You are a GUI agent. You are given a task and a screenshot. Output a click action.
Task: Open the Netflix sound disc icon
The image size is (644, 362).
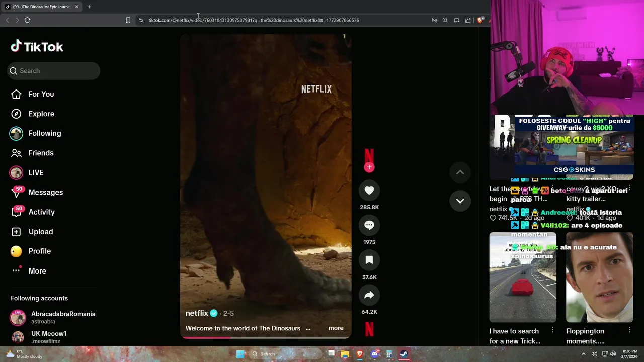[x=369, y=329]
